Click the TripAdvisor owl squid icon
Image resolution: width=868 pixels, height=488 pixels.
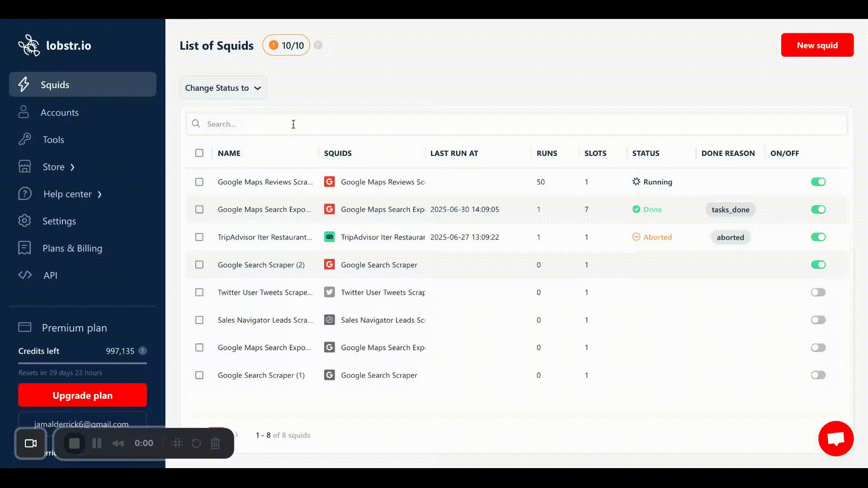pyautogui.click(x=330, y=237)
